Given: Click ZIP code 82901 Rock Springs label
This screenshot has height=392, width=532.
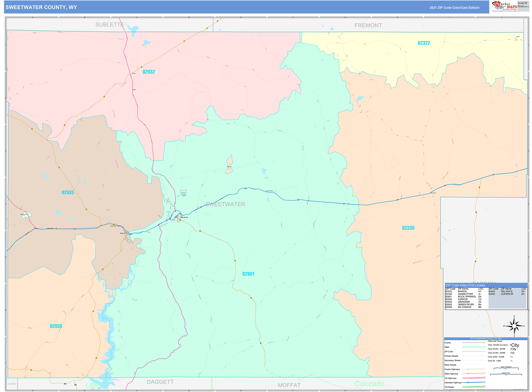Looking at the screenshot, I should point(248,274).
